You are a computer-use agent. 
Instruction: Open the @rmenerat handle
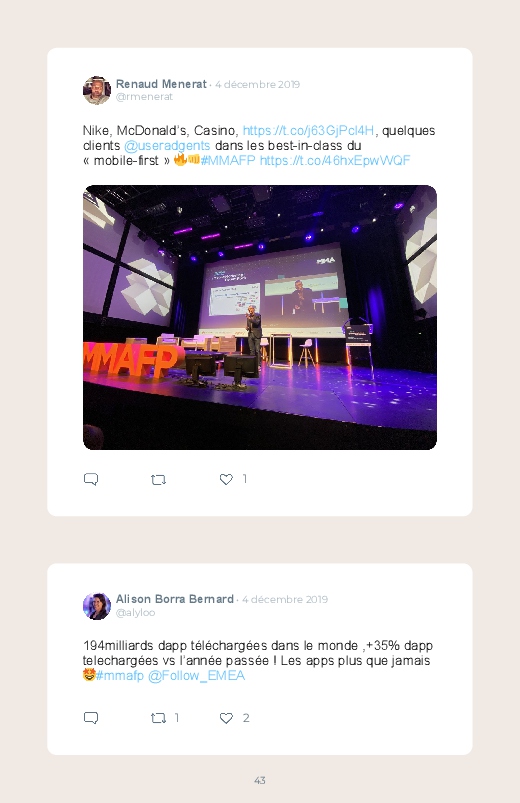(144, 97)
